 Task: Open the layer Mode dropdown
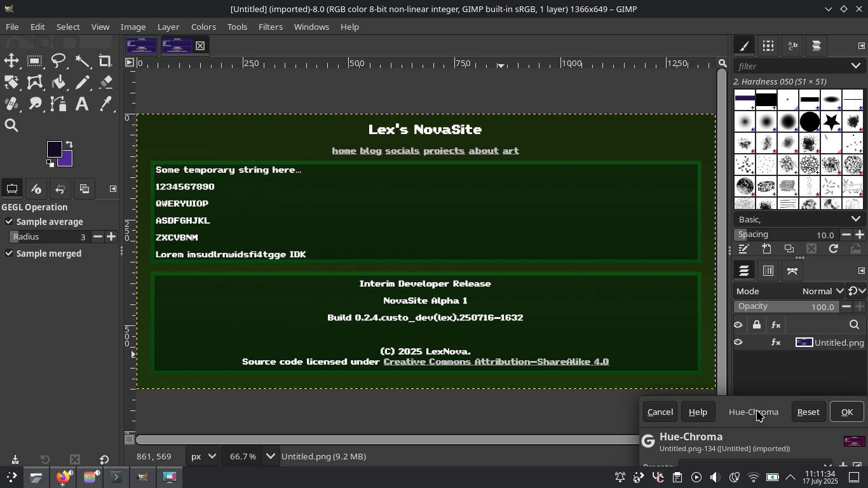(821, 291)
